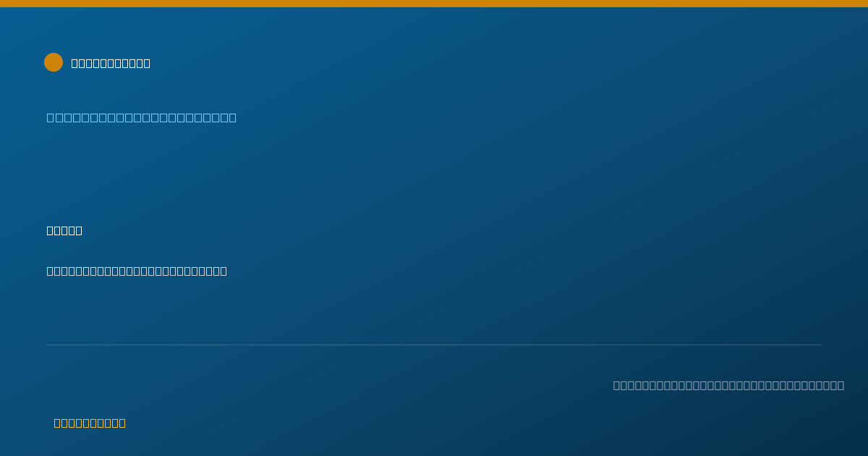Open the yellow link text in the footer
The image size is (868, 456).
click(x=90, y=423)
